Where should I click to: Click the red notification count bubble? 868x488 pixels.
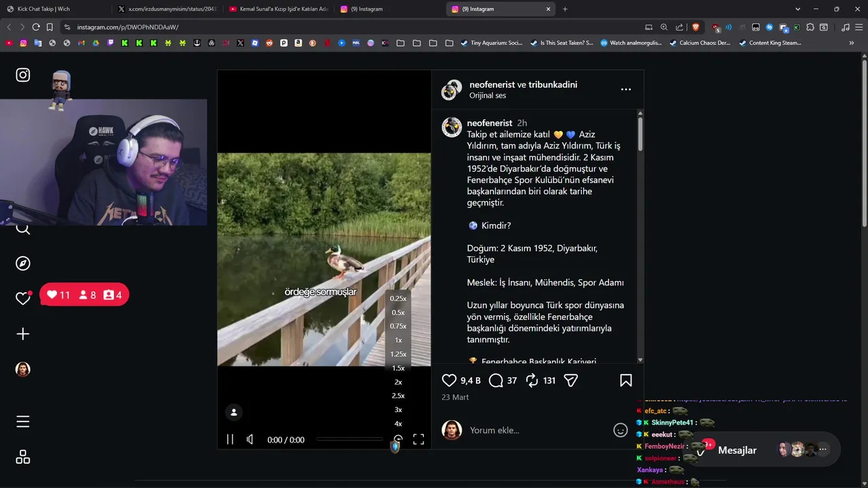84,295
